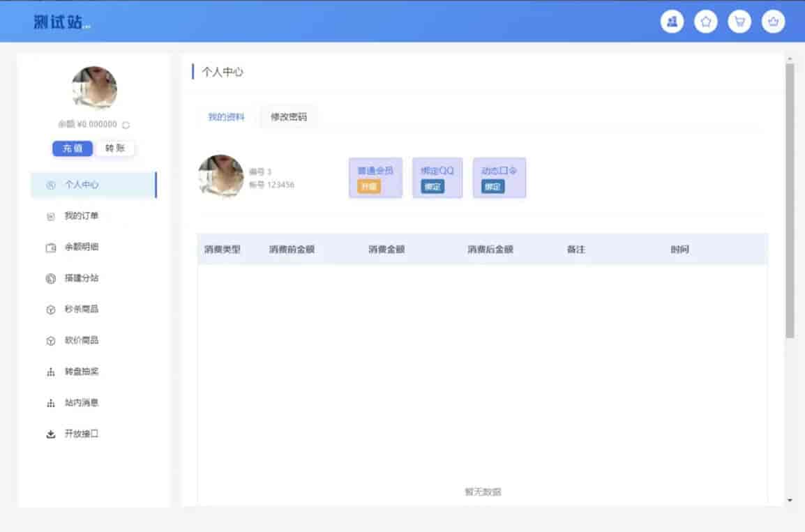Click the user group icon in header
Image resolution: width=805 pixels, height=532 pixels.
pyautogui.click(x=672, y=22)
